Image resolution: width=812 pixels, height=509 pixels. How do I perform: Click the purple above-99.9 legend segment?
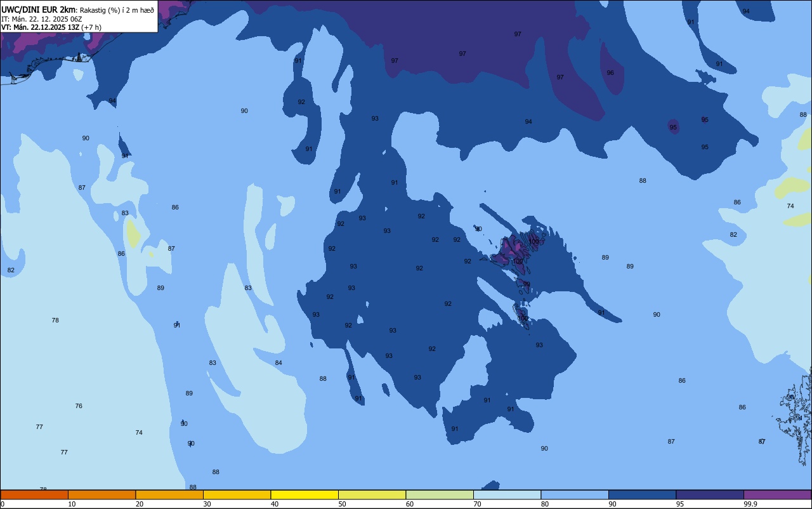click(777, 494)
